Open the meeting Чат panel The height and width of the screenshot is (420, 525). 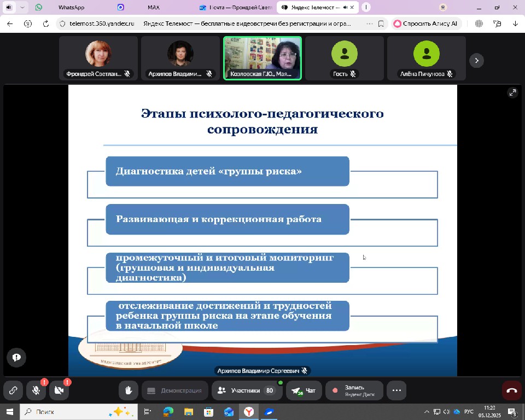(x=304, y=390)
